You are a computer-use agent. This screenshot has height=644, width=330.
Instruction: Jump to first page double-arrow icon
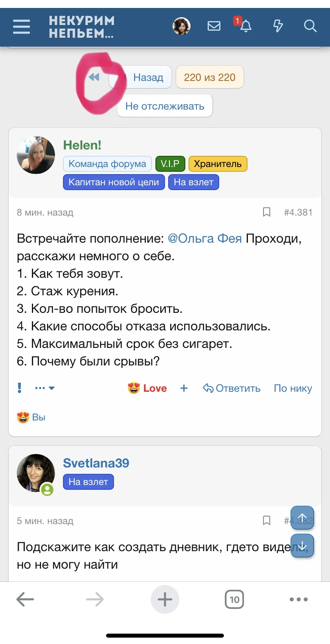pos(94,77)
